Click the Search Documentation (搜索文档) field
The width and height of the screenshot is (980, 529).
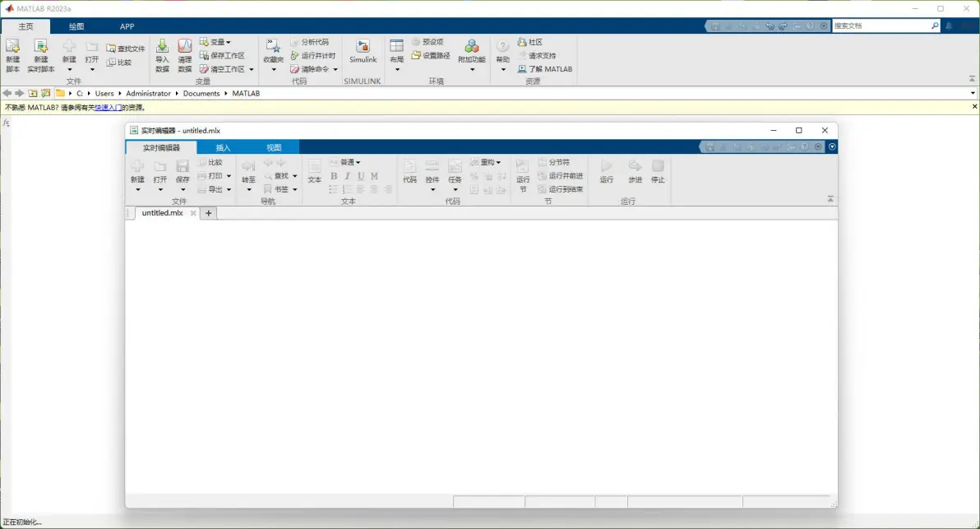click(x=881, y=26)
